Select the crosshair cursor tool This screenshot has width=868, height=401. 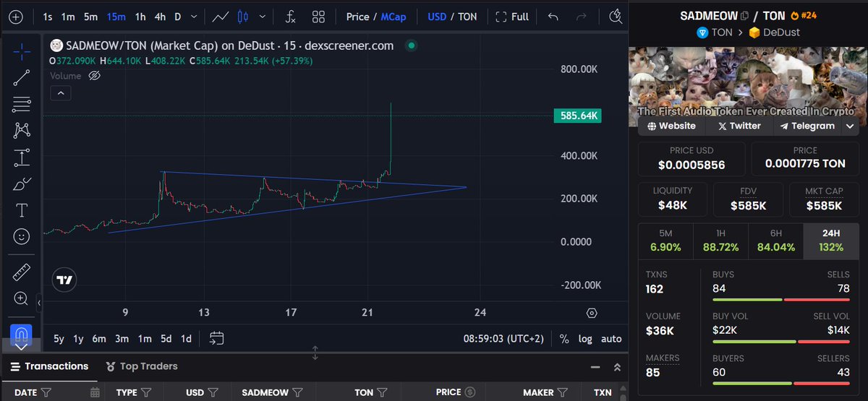[22, 51]
